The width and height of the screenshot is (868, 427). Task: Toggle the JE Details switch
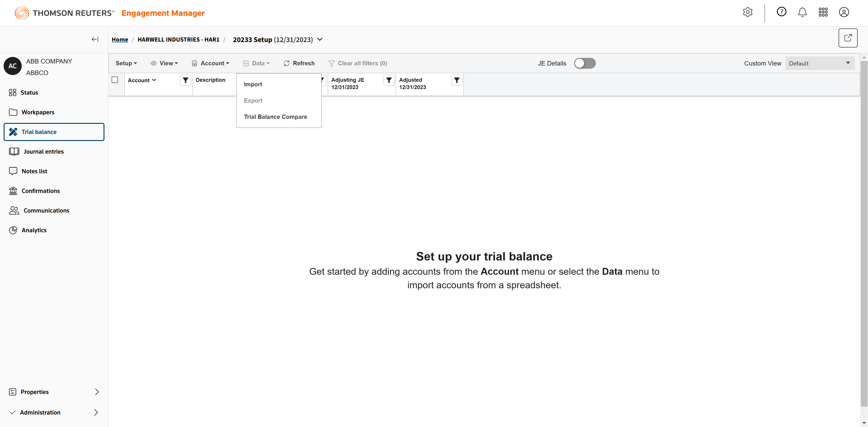click(x=585, y=63)
